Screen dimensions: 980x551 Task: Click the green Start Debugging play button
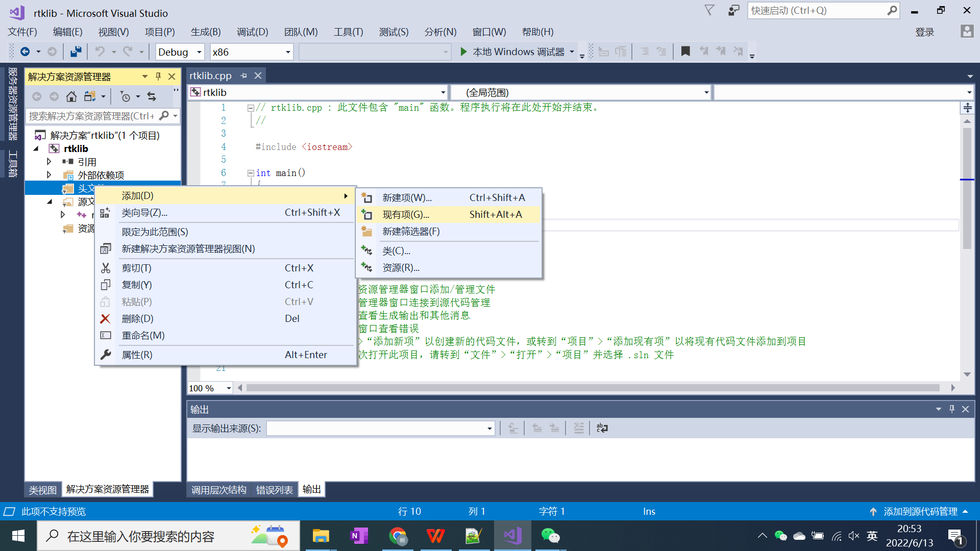(x=463, y=52)
